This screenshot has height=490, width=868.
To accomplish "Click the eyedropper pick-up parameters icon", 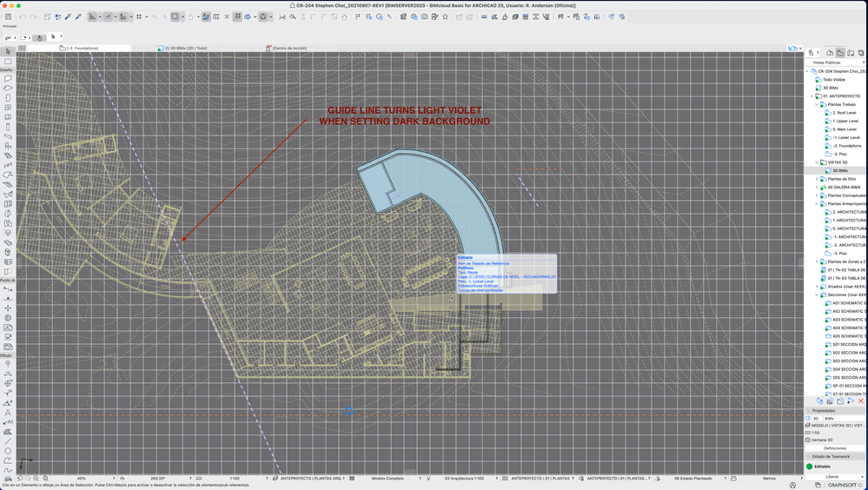I will [x=68, y=17].
